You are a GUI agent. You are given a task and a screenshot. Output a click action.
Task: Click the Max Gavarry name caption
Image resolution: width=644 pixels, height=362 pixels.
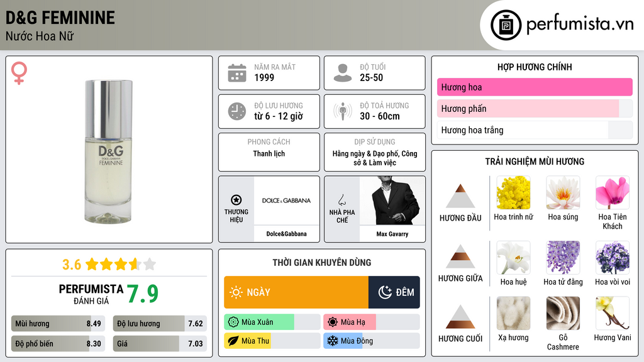(x=392, y=234)
